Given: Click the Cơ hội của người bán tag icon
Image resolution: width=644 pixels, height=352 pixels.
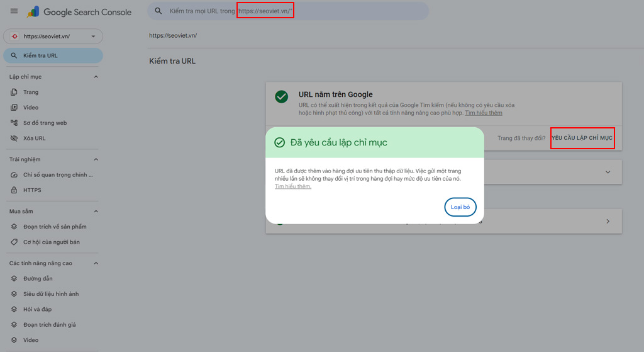Looking at the screenshot, I should pos(14,242).
